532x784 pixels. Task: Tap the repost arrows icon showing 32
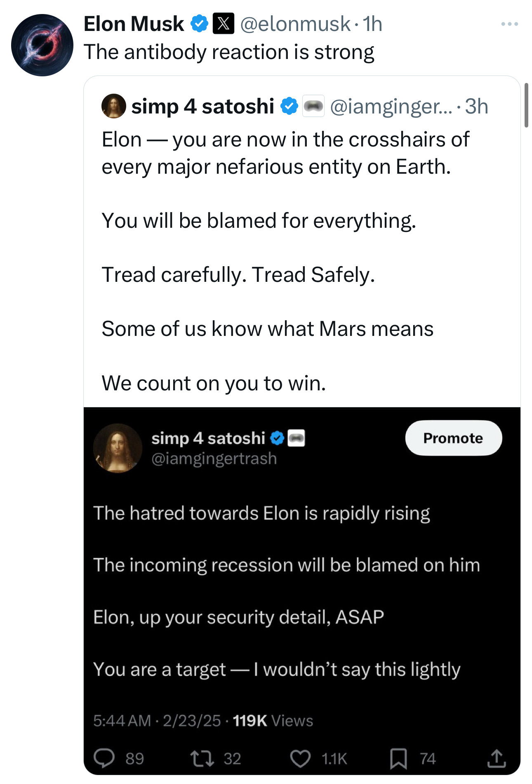pos(202,758)
